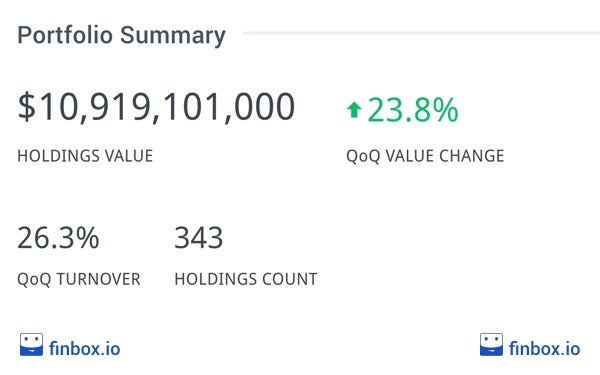The image size is (600, 375).
Task: Click the divider line beside Portfolio Summary
Action: [421, 33]
